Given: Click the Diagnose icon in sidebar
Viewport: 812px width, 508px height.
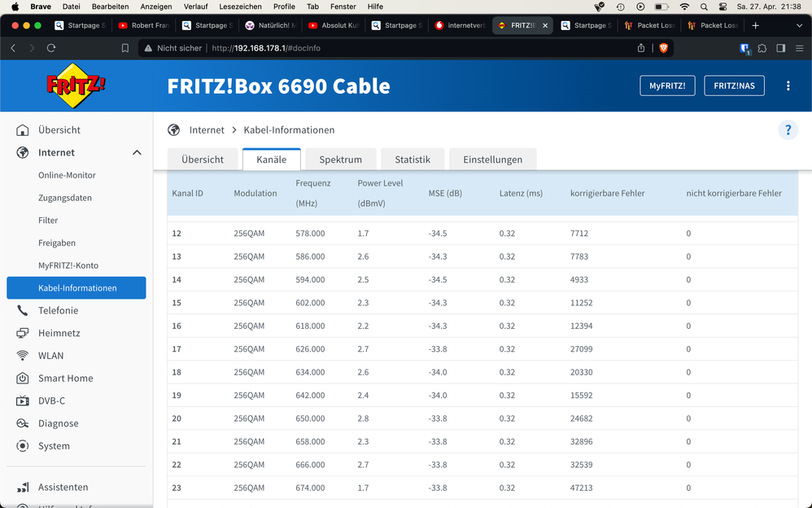Looking at the screenshot, I should pyautogui.click(x=22, y=423).
